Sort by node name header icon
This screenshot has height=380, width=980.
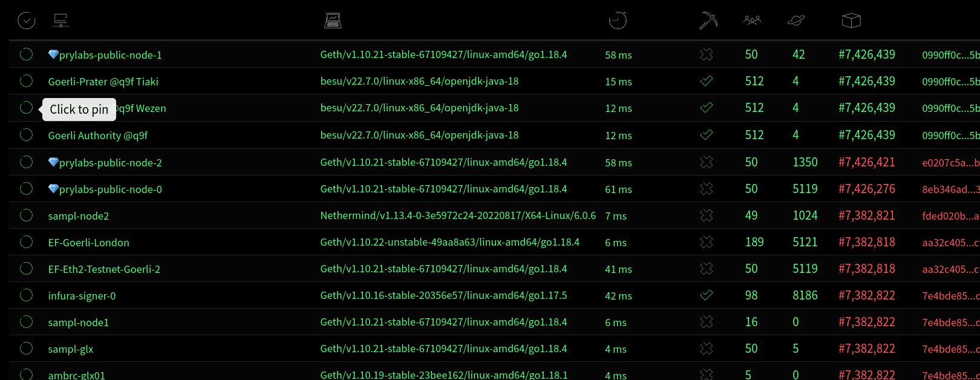coord(60,21)
